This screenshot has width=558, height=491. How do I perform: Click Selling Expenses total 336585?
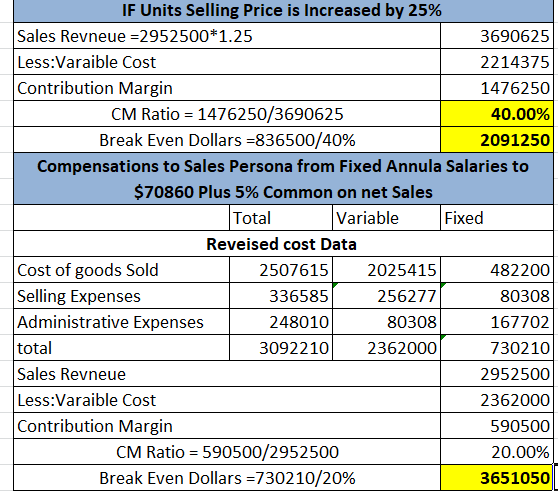click(x=281, y=296)
